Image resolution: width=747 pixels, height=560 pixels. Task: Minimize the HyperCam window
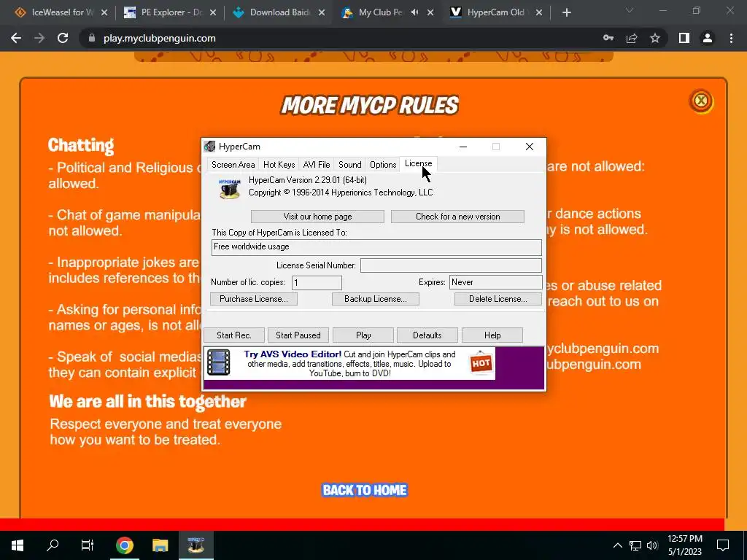pyautogui.click(x=463, y=147)
